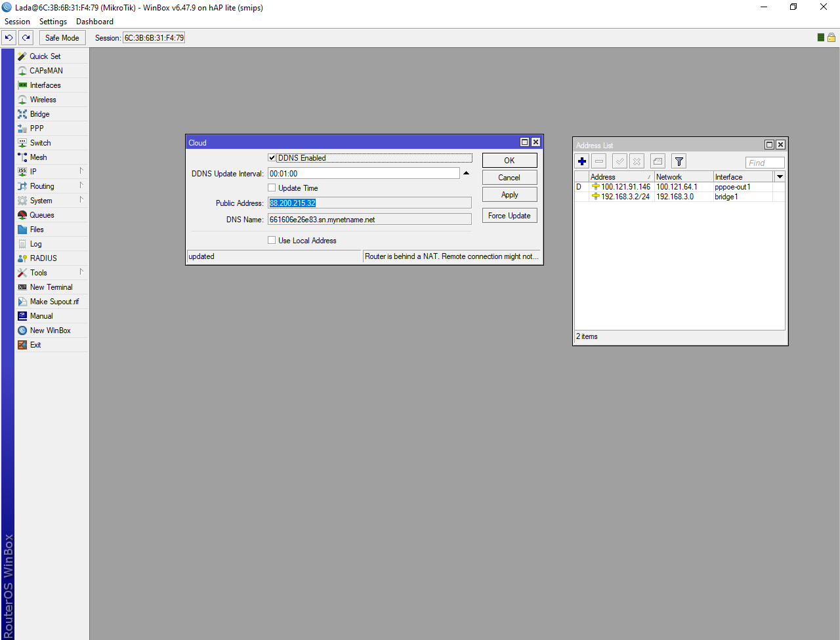Launch a New Terminal
840x640 pixels.
click(x=51, y=287)
